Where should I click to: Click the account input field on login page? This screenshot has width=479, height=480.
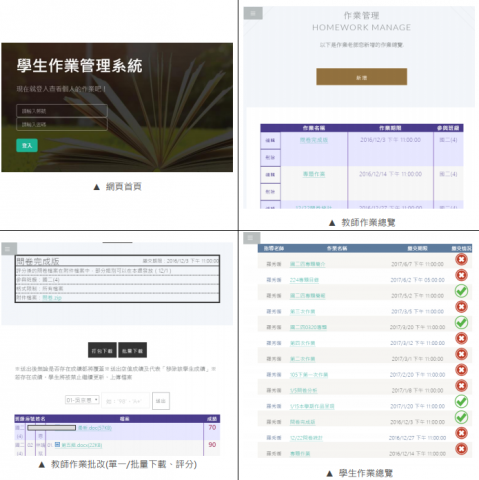(62, 111)
